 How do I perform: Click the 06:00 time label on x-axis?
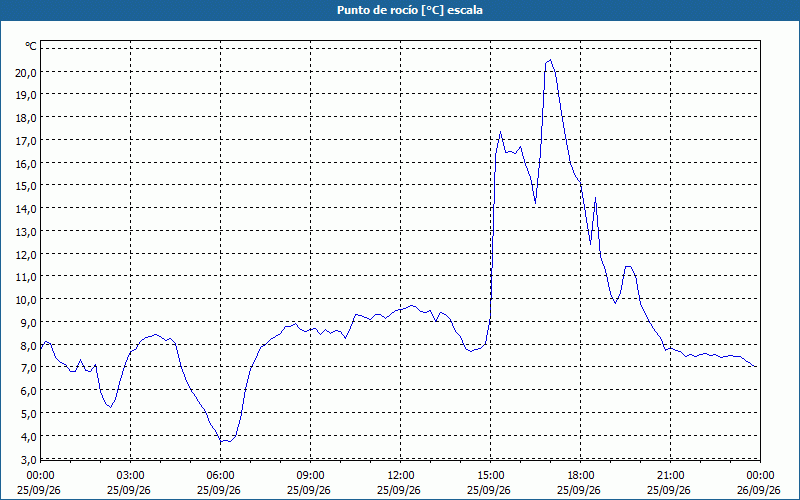click(x=220, y=475)
